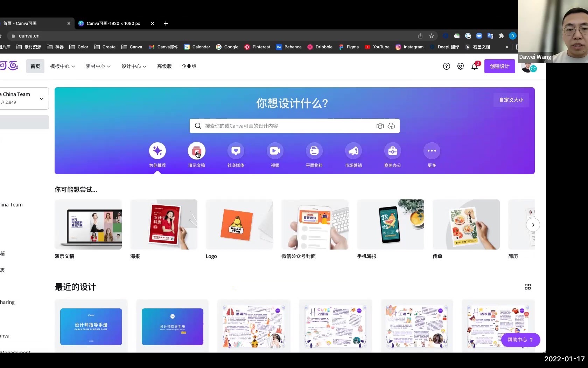Open the YouTube bookmark

(377, 47)
